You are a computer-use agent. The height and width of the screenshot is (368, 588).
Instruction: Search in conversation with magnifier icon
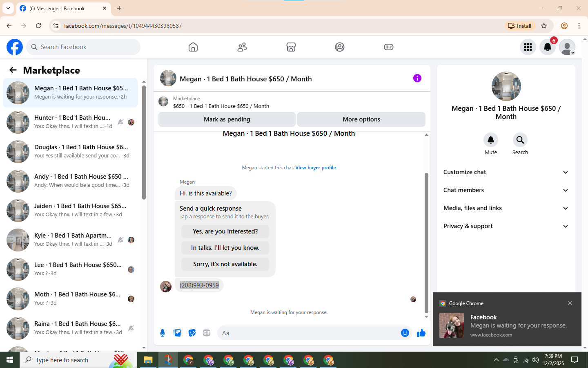point(520,140)
